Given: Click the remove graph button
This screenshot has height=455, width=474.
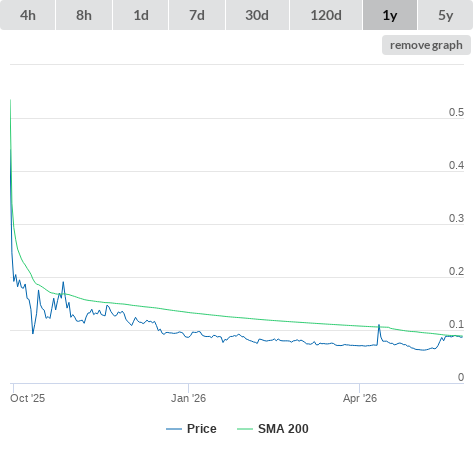Looking at the screenshot, I should point(426,45).
